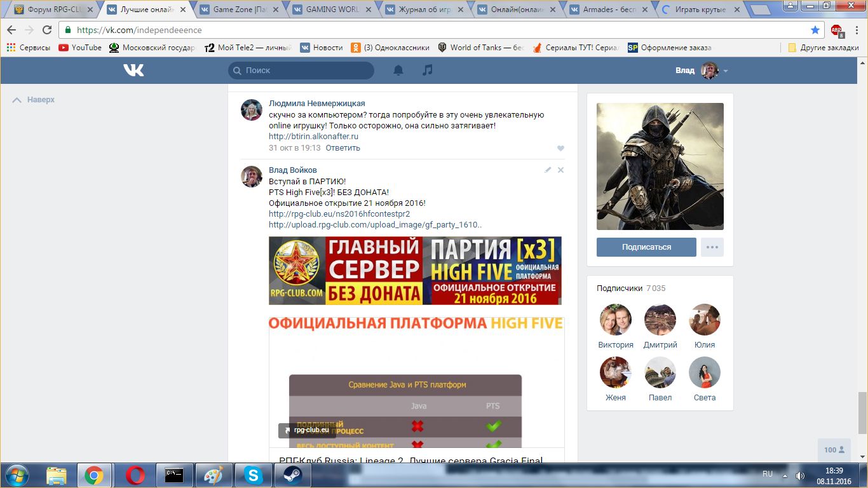This screenshot has width=868, height=488.
Task: Open the ГЛАВНЫЙ СЕРВЕР БЕЗ ДОНАТА banner image
Action: pos(415,271)
